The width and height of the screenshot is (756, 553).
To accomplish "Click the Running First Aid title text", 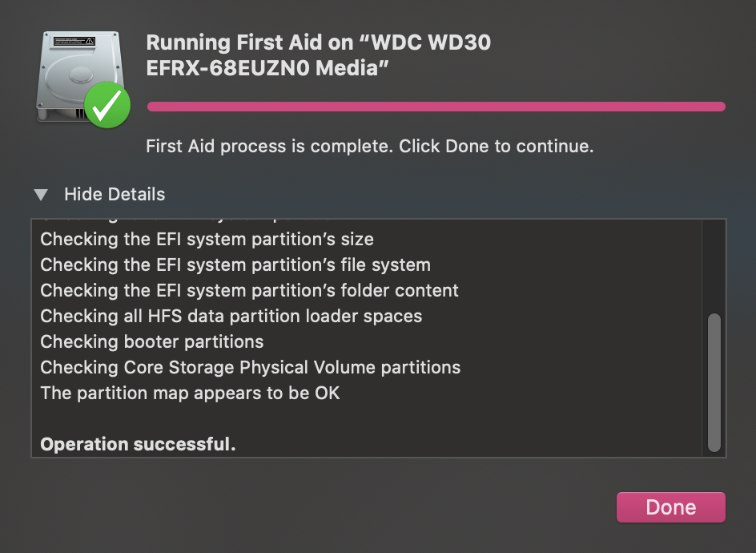I will [x=318, y=56].
